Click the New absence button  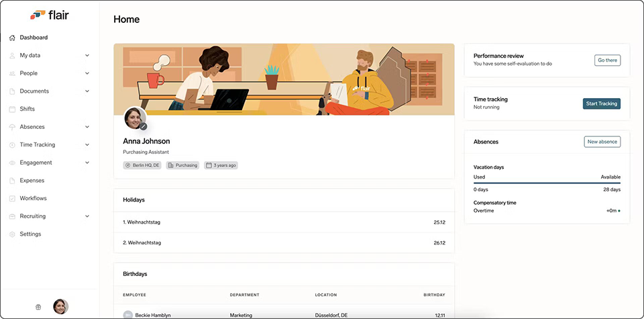click(x=602, y=142)
